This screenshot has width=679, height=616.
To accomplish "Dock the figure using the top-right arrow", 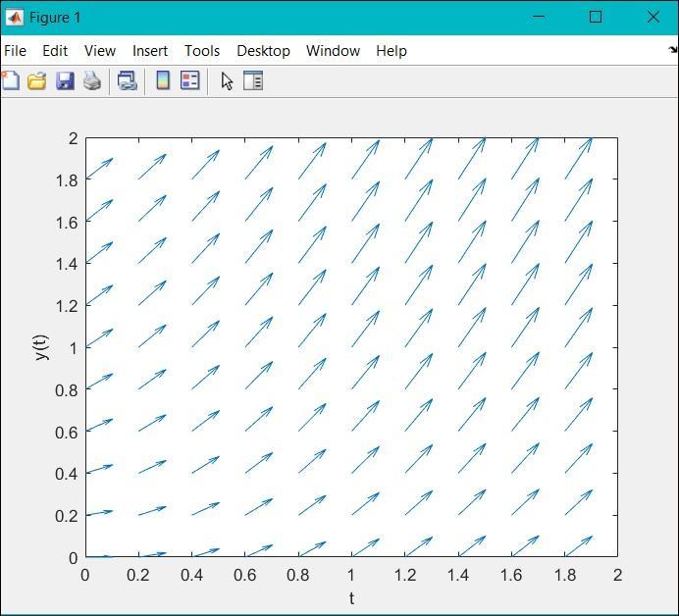I will (673, 50).
